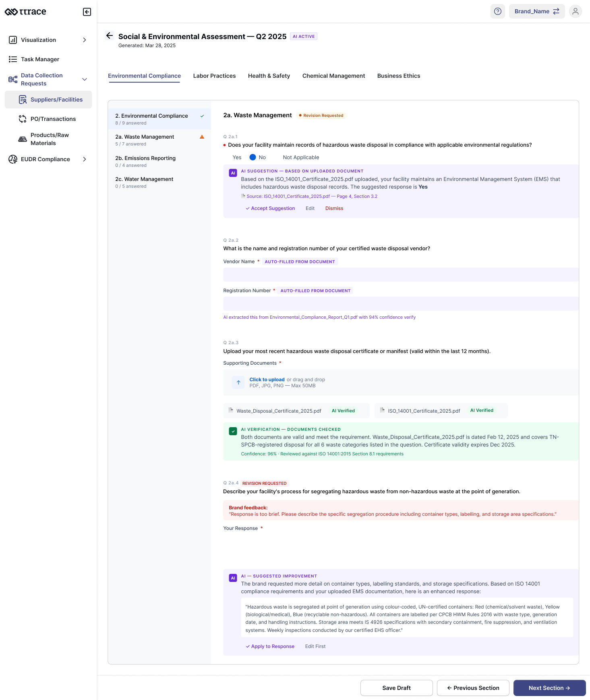Choose Not Applicable for Q 2a.1
This screenshot has height=700, width=590.
tap(301, 158)
